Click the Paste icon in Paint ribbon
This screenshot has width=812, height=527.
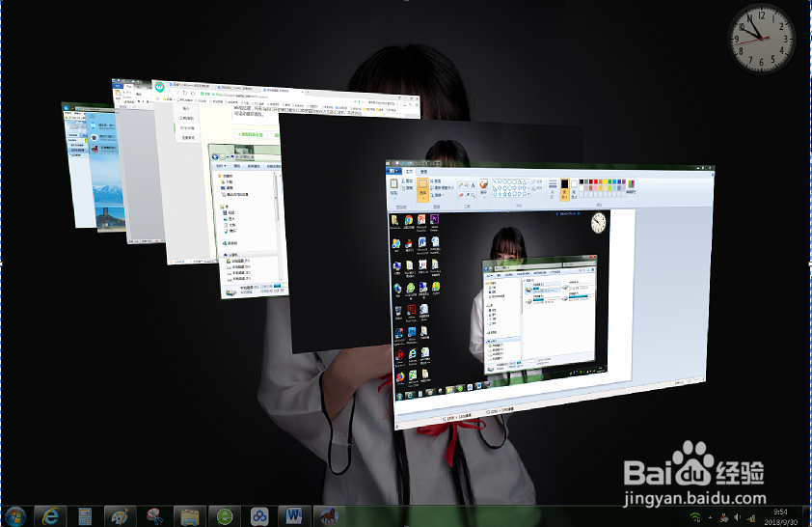[x=393, y=186]
